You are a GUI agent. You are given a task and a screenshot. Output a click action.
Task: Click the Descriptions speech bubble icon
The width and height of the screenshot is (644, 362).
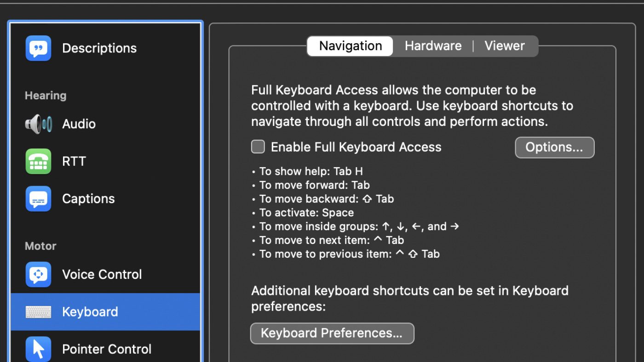click(38, 48)
